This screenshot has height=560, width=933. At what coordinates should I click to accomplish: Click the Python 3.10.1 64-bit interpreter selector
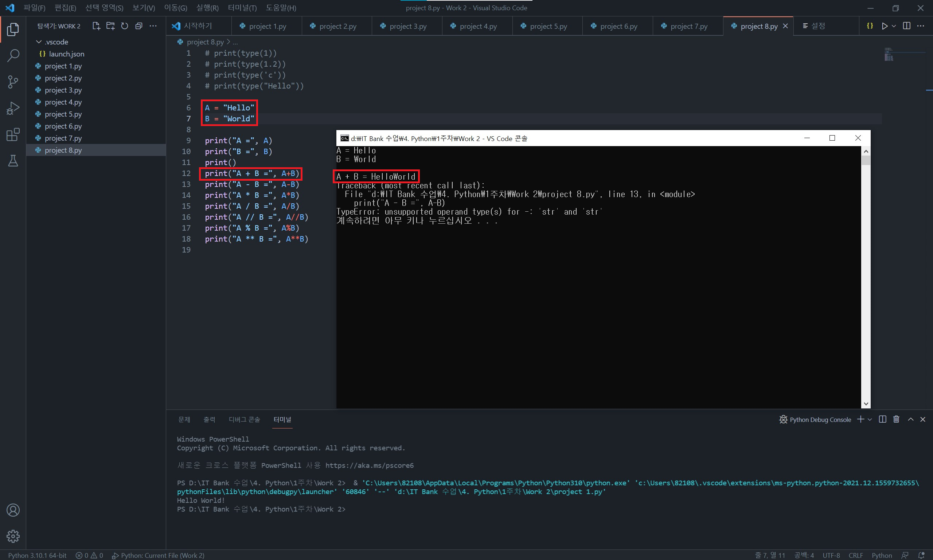[x=37, y=555]
